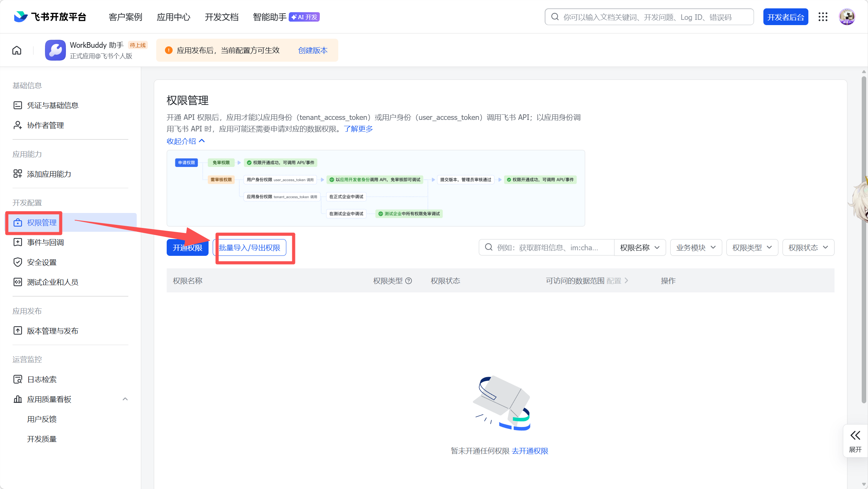Open the 权限状态 filter dropdown
This screenshot has width=868, height=489.
point(808,247)
